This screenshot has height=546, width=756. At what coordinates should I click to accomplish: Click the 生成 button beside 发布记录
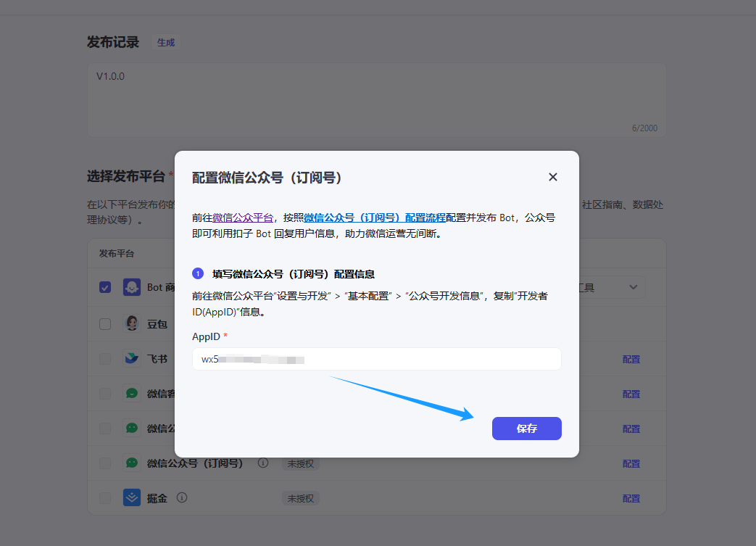(166, 43)
